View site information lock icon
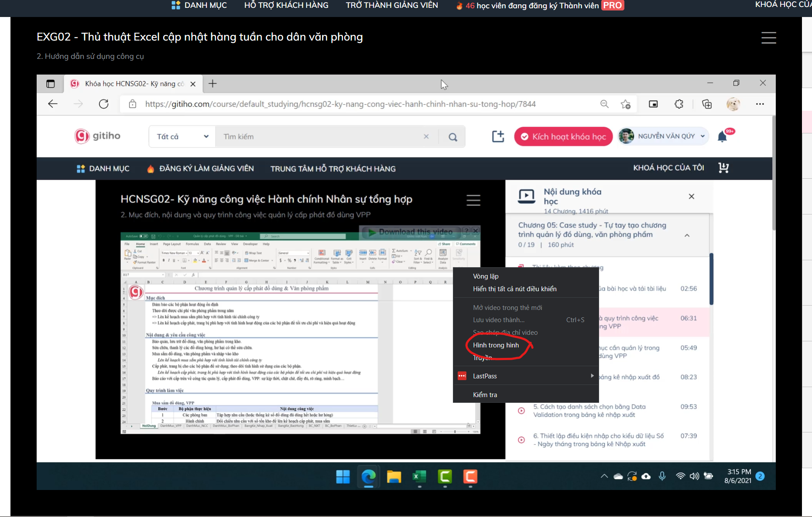Viewport: 812px width, 517px height. click(133, 104)
